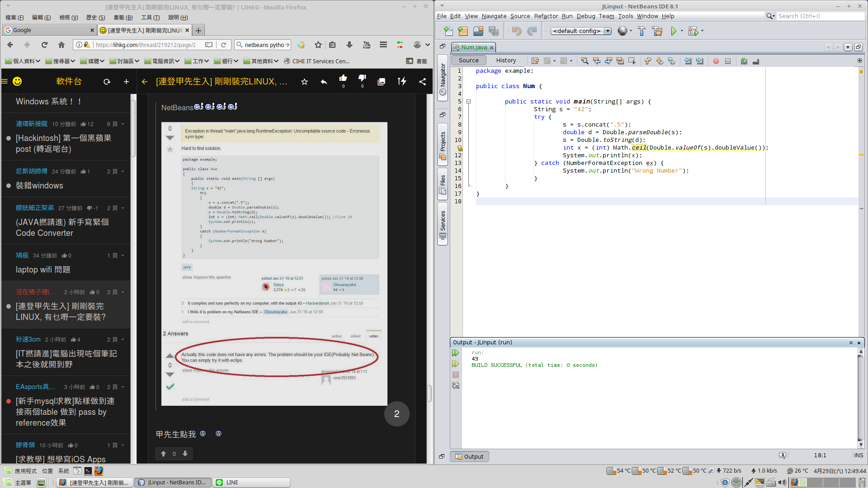868x488 pixels.
Task: Open dropdown arrow beside Run Project button
Action: 682,31
